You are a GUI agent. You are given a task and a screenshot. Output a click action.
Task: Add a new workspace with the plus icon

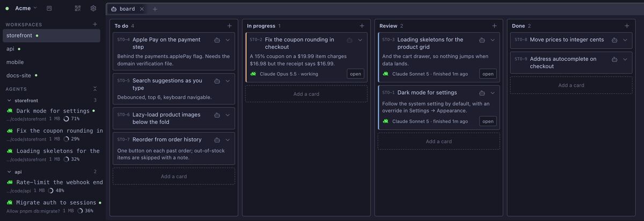pyautogui.click(x=95, y=24)
